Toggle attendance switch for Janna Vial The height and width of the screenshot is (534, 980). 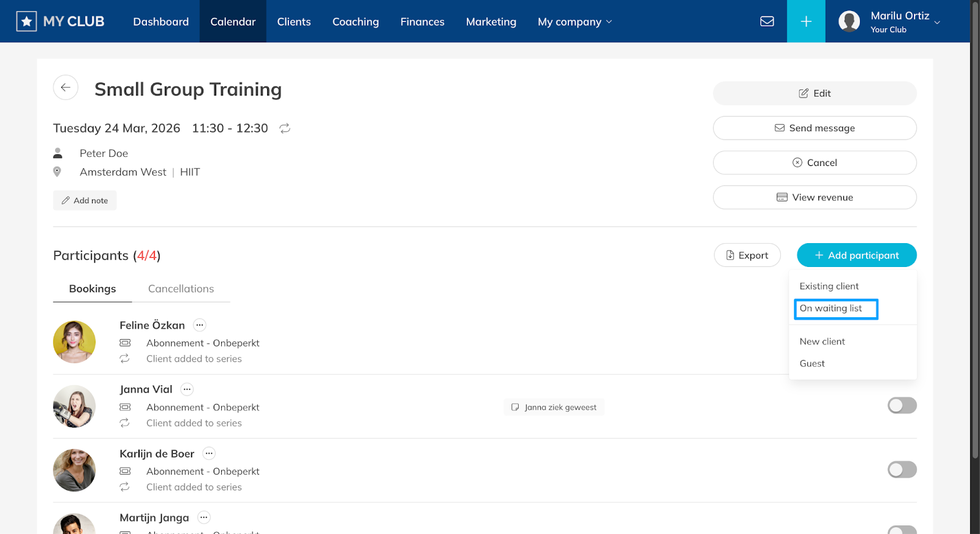pos(902,405)
